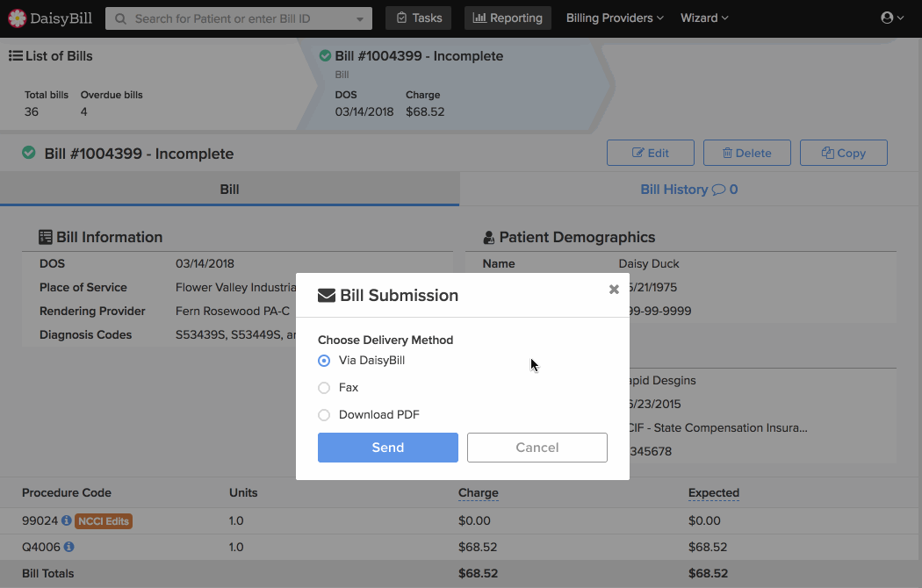
Task: Click green checkmark in Bill #1004399 breadcrumb
Action: pos(325,56)
